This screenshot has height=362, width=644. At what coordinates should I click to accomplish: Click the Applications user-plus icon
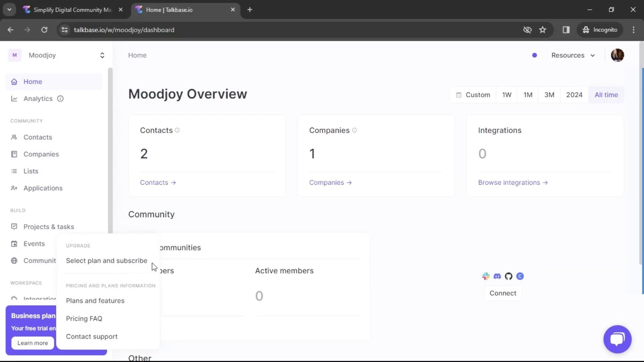pyautogui.click(x=14, y=188)
